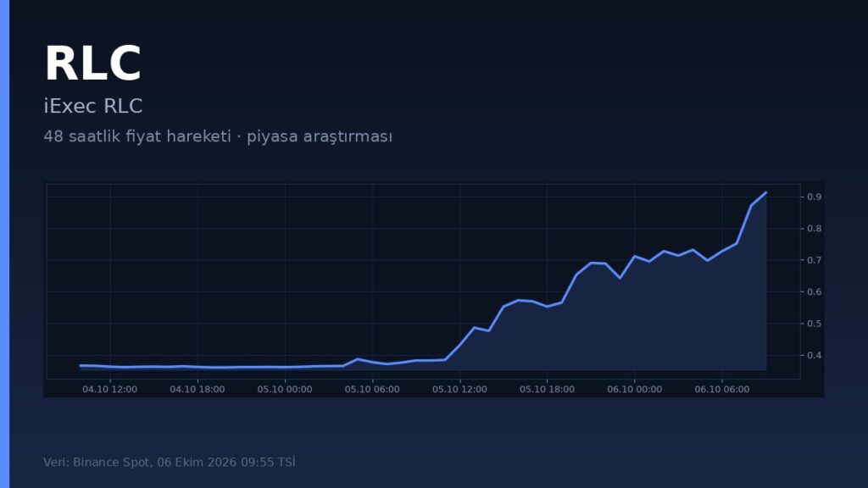Click the 0.9 y-axis label
Viewport: 868px width, 488px height.
tap(814, 197)
